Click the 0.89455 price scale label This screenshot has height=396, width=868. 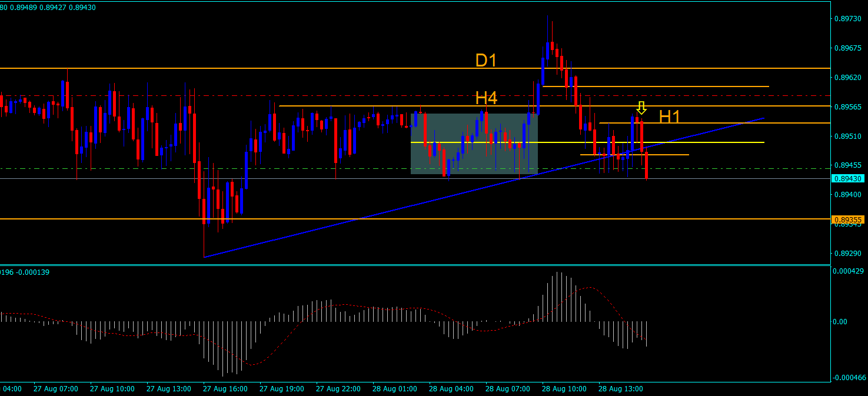(x=848, y=165)
